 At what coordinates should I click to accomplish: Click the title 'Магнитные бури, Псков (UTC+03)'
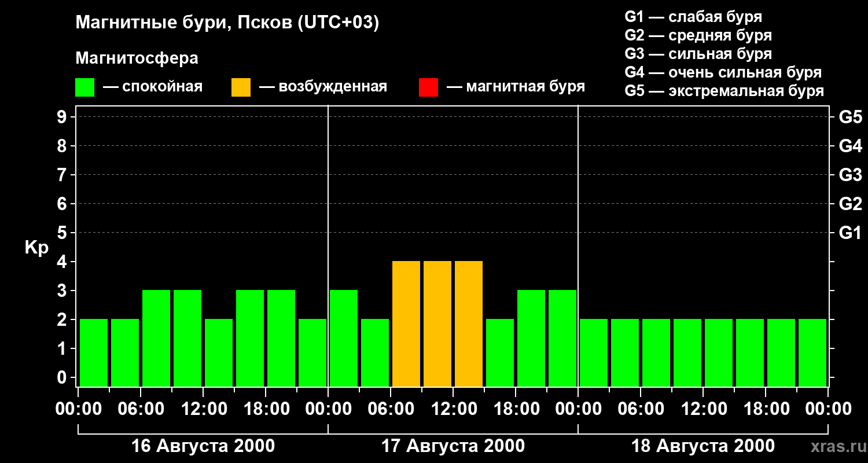click(x=227, y=23)
